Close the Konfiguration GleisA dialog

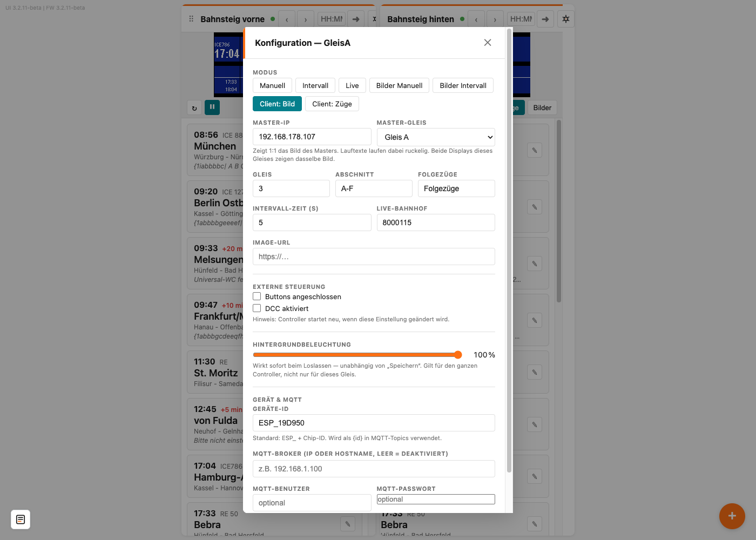click(x=488, y=43)
